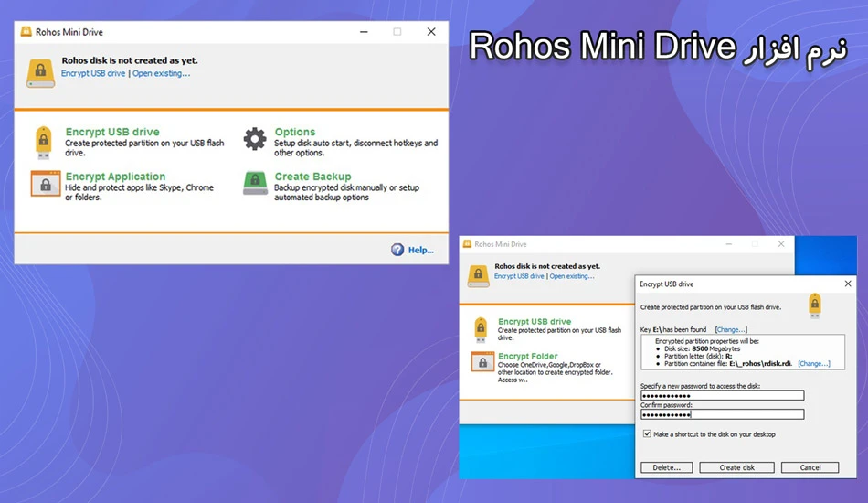The image size is (868, 503).
Task: Click the Rohos app icon in large window title bar
Action: (x=26, y=32)
